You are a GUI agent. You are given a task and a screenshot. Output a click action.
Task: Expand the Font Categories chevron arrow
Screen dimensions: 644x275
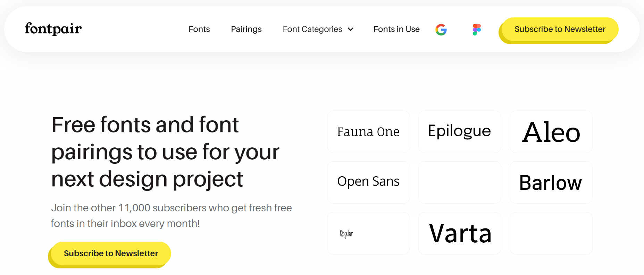pos(351,29)
